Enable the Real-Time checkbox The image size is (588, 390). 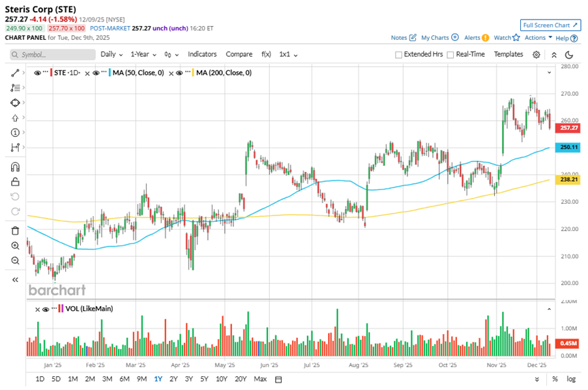pos(450,55)
